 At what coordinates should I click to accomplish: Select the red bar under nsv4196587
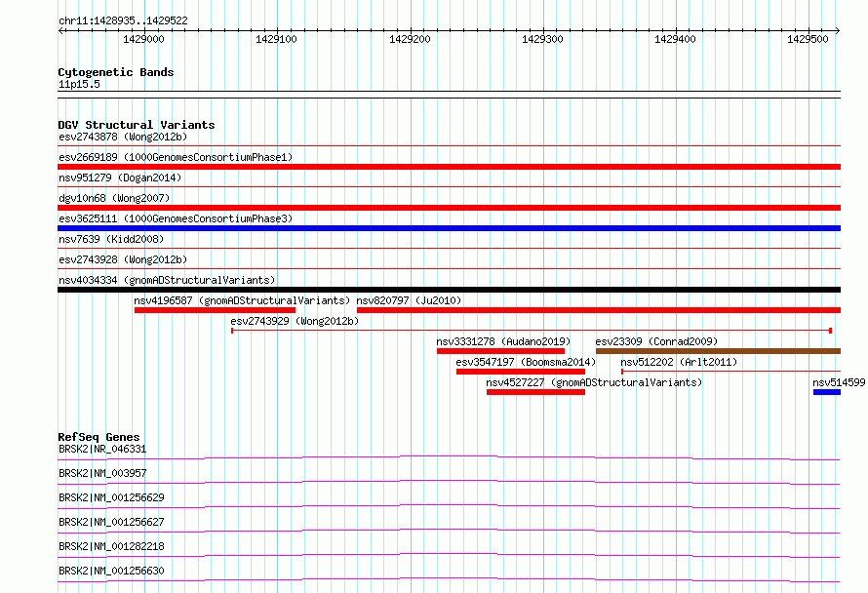coord(215,310)
